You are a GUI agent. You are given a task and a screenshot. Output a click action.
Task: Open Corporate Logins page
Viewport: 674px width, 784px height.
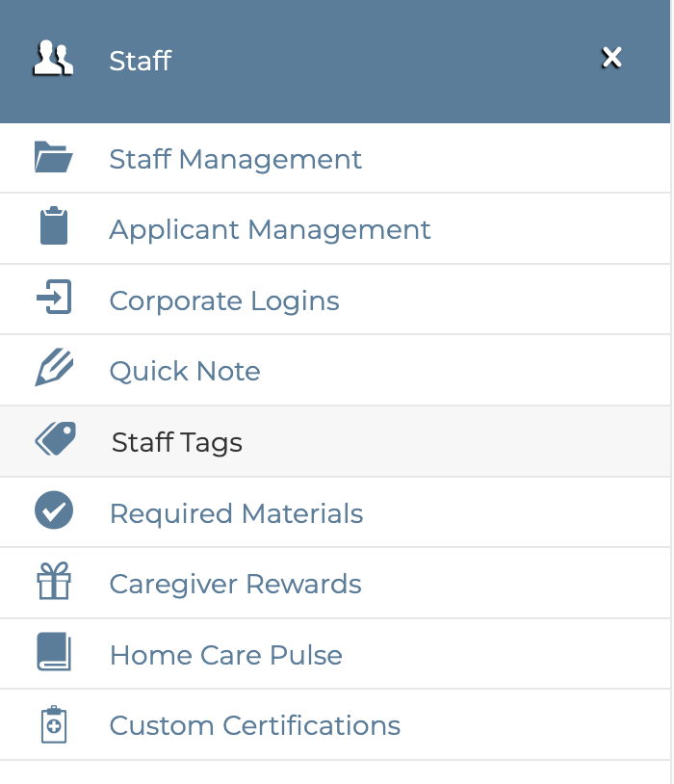point(224,301)
